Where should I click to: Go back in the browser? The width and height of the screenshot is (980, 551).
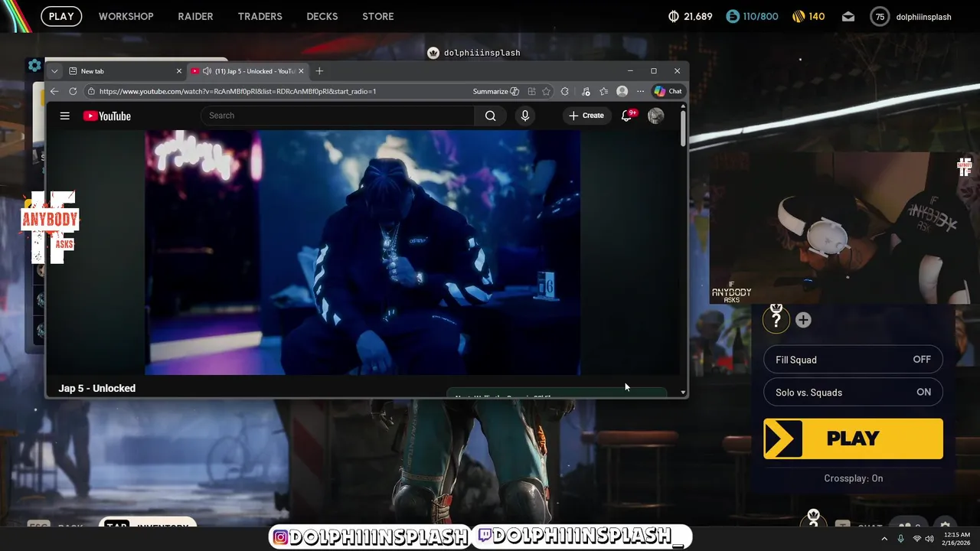pos(54,91)
